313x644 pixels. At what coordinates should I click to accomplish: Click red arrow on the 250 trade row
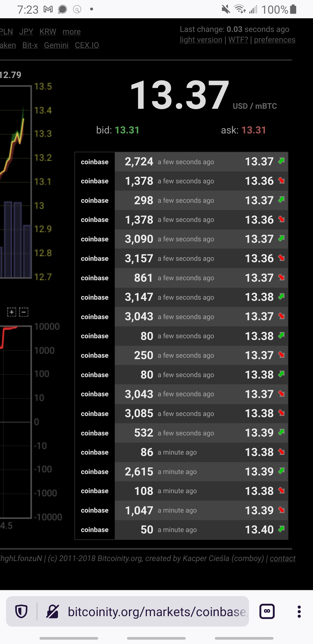pyautogui.click(x=281, y=354)
